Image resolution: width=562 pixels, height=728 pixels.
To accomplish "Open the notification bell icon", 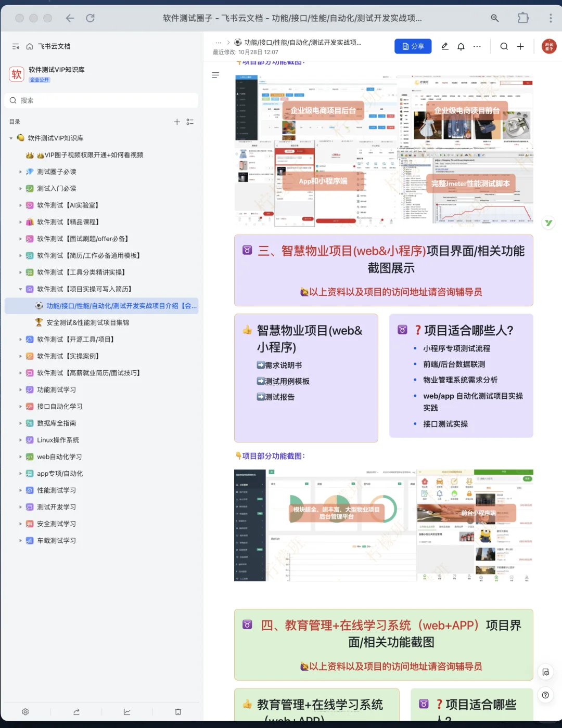I will (x=461, y=46).
